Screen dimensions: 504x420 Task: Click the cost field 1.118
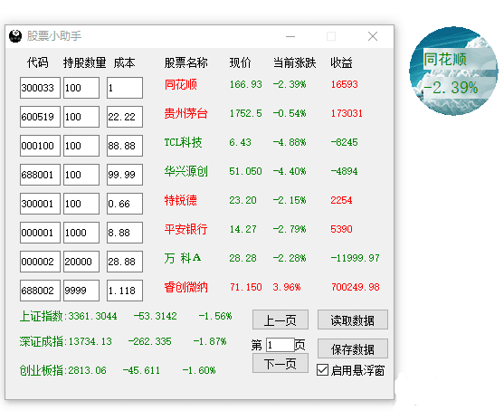(x=125, y=291)
